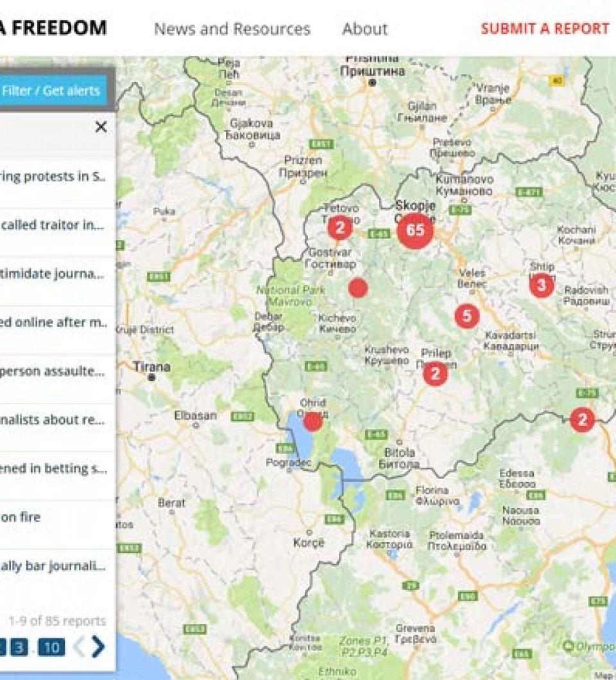Click the Pogradec label on the map
Screen dimensions: 616x680
click(288, 463)
